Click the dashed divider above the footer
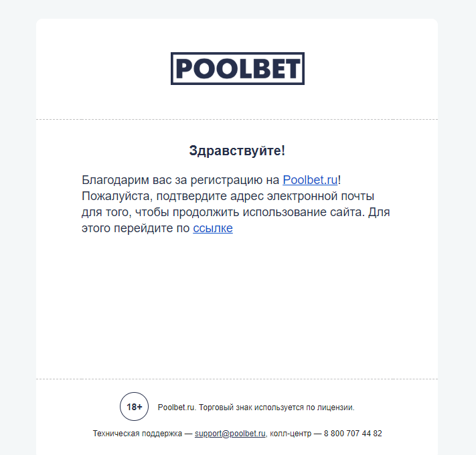This screenshot has height=455, width=476. pos(237,379)
